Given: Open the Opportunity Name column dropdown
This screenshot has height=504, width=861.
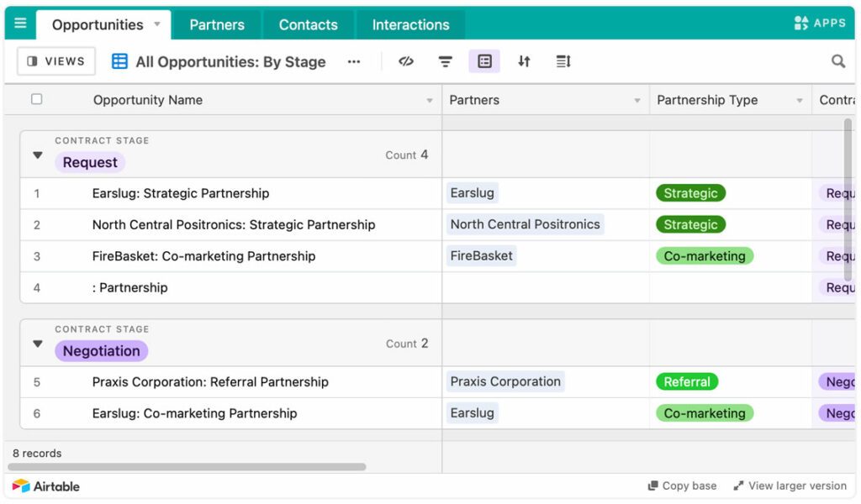Looking at the screenshot, I should click(430, 100).
